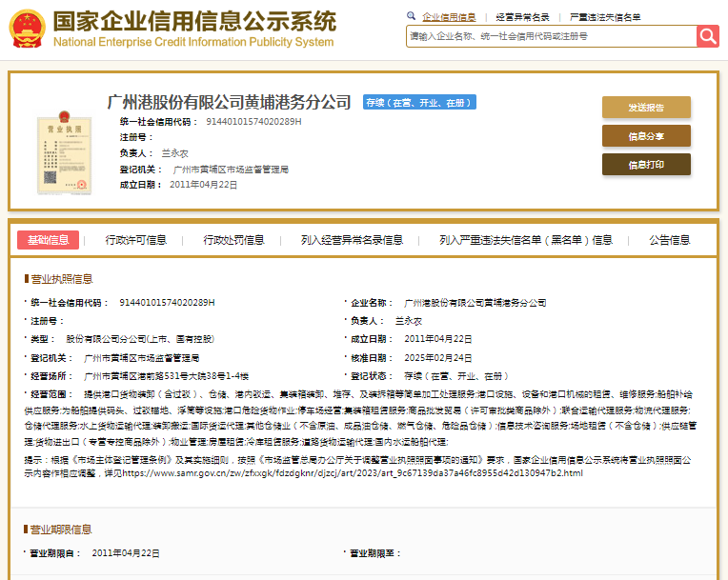
Task: Click the header credit code 91440101574020289H
Action: click(x=253, y=122)
